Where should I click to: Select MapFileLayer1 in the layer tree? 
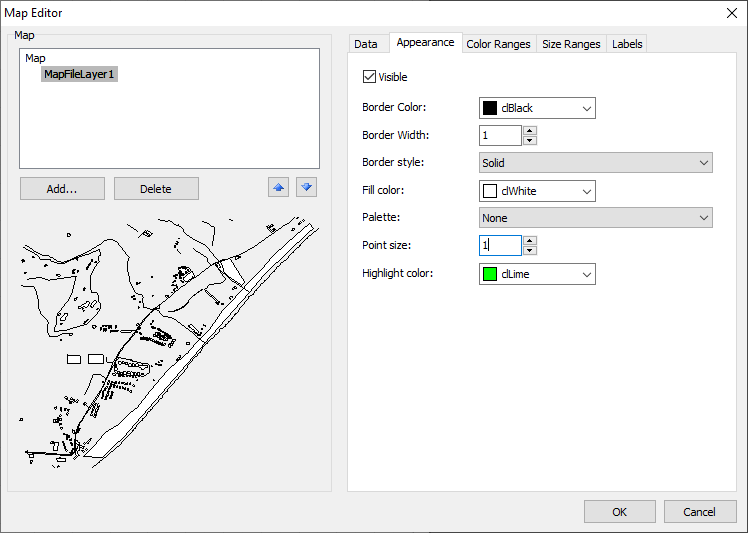(x=79, y=74)
